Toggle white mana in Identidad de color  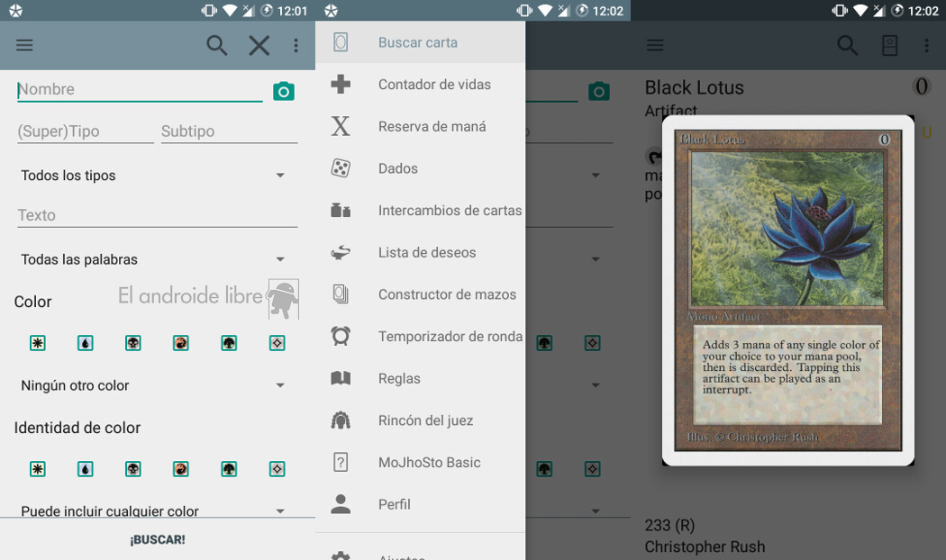point(38,469)
